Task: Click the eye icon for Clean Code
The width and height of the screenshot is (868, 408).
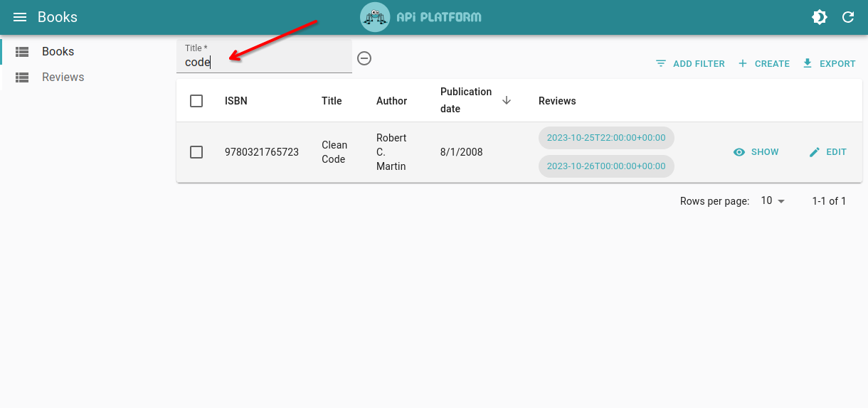Action: pyautogui.click(x=739, y=152)
